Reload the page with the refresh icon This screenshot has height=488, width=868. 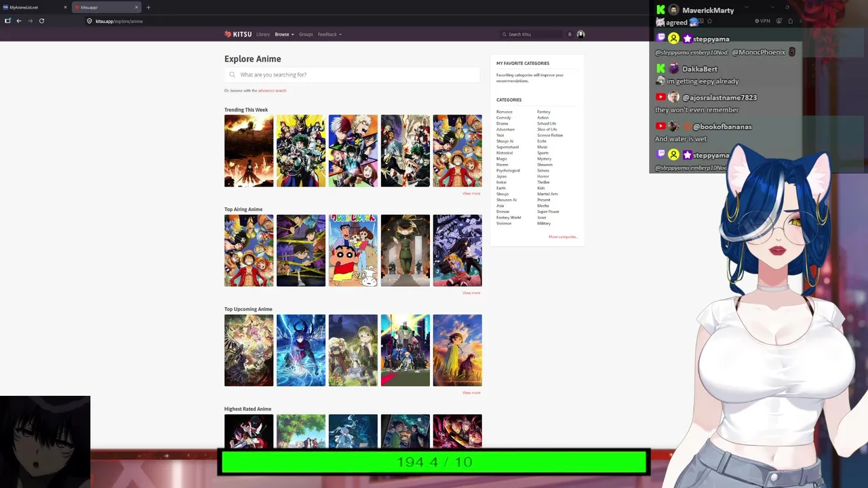41,21
